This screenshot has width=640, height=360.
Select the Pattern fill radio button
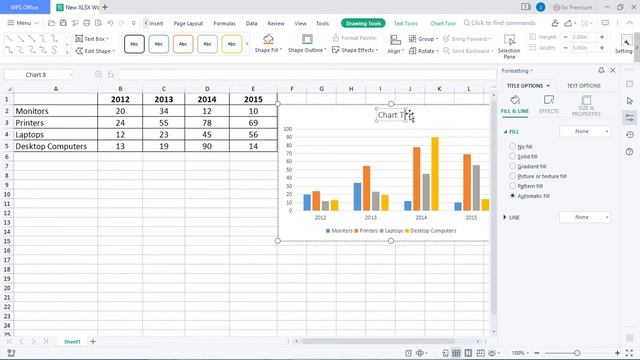click(513, 186)
